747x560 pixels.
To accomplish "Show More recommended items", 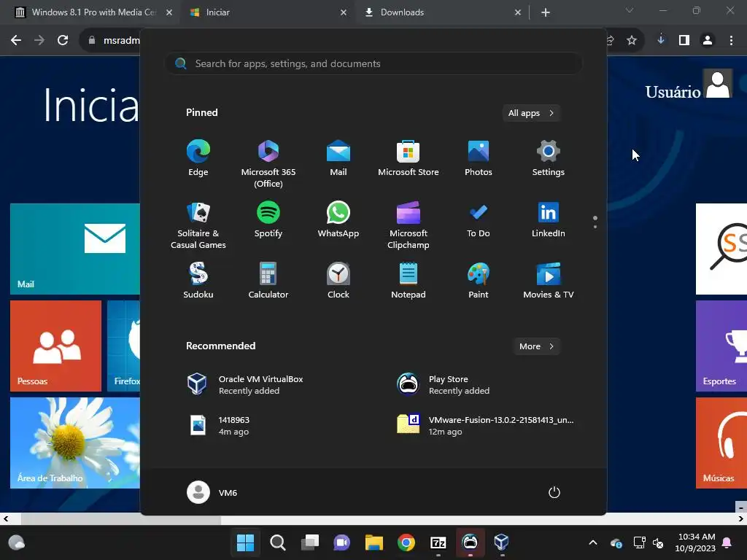I will click(536, 346).
